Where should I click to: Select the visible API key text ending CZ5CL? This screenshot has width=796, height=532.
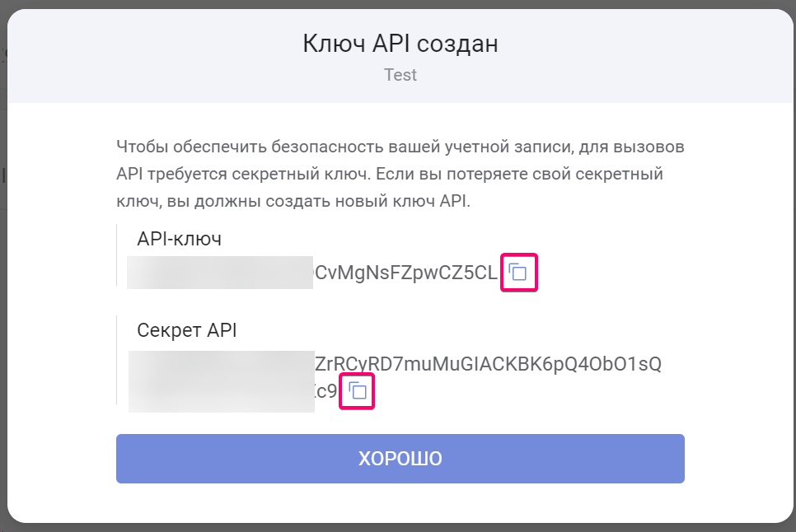pyautogui.click(x=405, y=273)
